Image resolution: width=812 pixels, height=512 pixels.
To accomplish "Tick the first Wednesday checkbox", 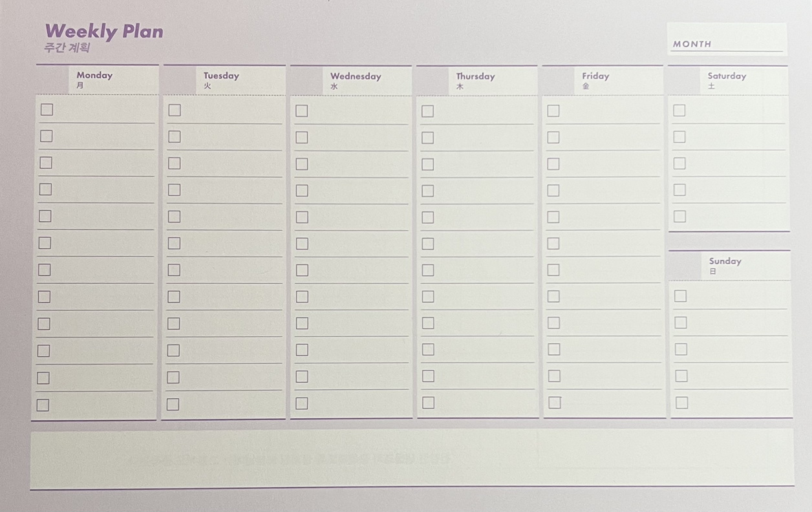I will coord(301,111).
